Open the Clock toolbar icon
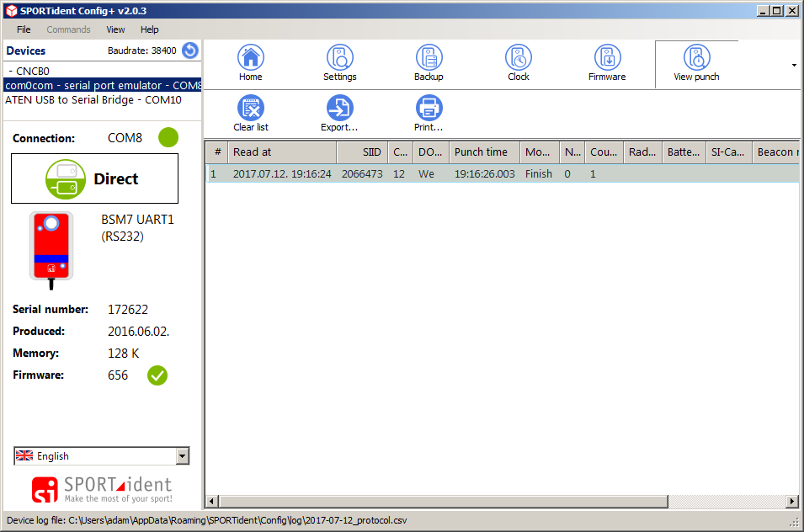 [x=518, y=63]
